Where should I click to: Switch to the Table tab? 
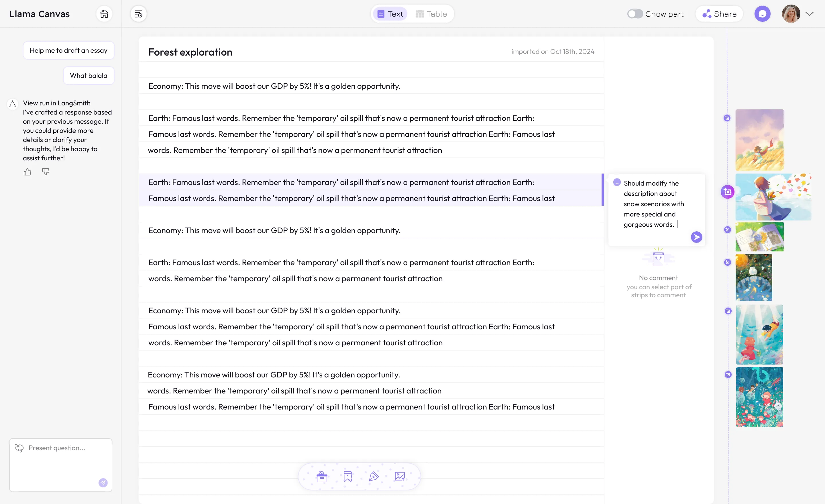[x=431, y=14]
